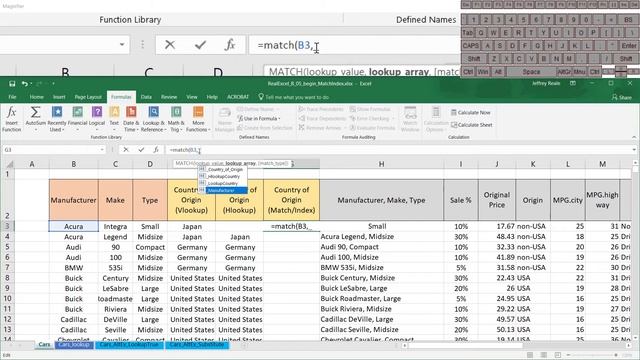The image size is (640, 360).
Task: Pick Manufacturer in the autocomplete list
Action: pos(223,191)
